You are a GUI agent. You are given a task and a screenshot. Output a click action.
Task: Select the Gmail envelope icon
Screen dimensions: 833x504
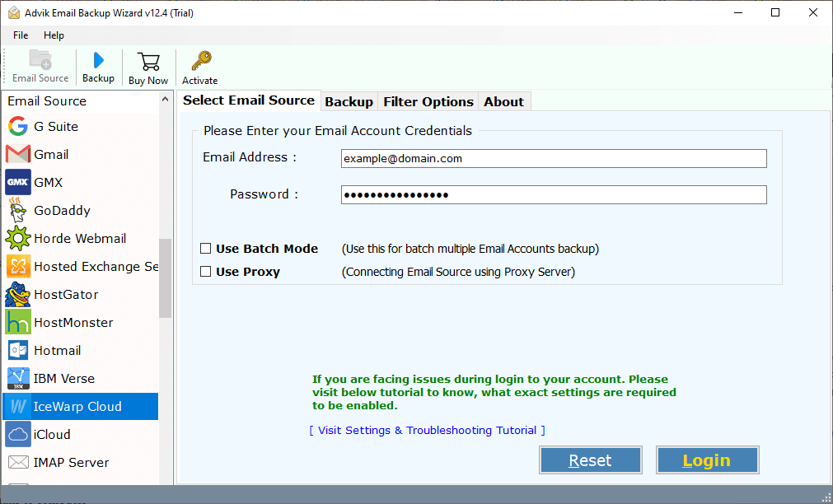coord(18,155)
